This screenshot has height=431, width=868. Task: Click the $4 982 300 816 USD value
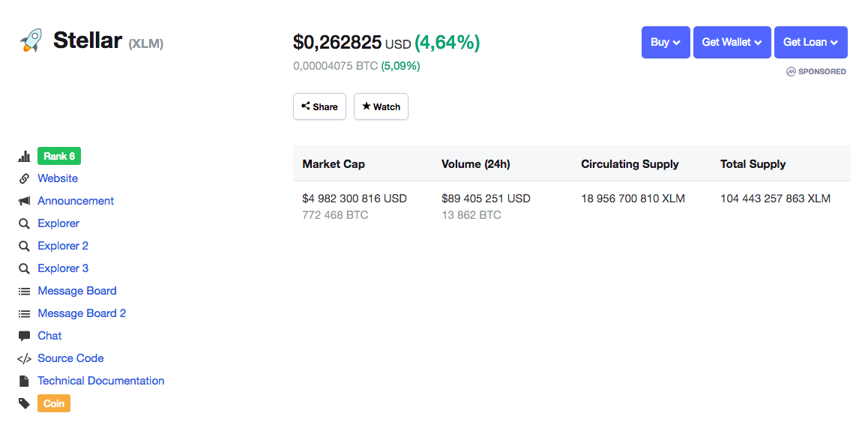(355, 198)
